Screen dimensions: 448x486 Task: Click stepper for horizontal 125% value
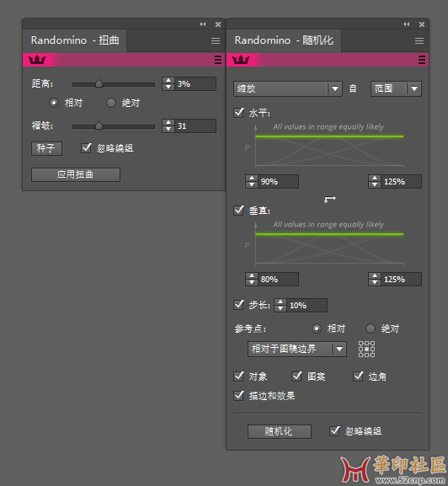point(375,181)
